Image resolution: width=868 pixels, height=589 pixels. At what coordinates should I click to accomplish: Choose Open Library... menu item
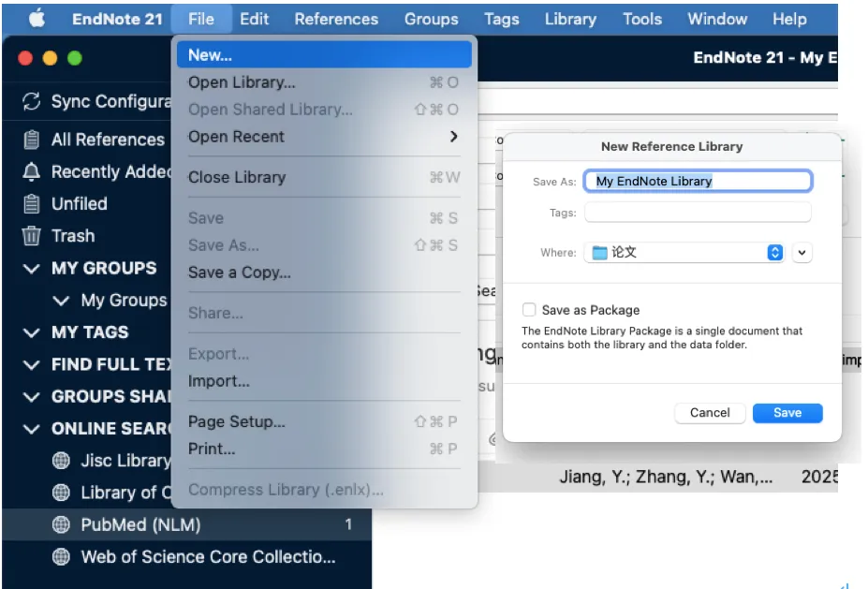(324, 82)
